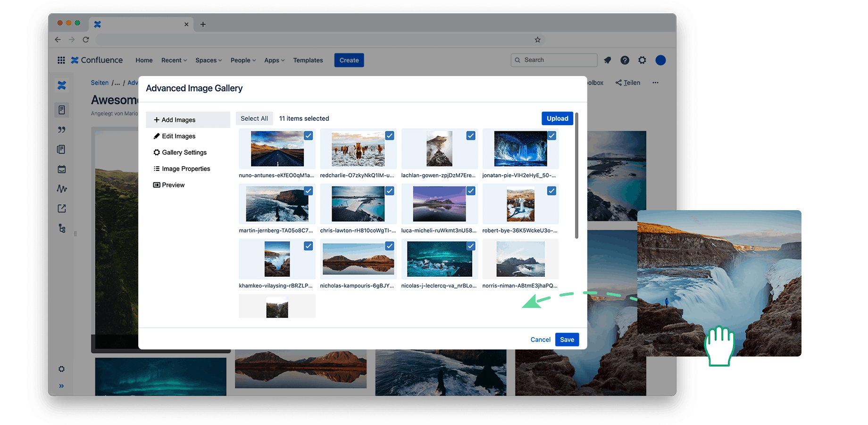Viewport: 868px width, 425px height.
Task: Open the Apps dropdown menu
Action: (x=274, y=60)
